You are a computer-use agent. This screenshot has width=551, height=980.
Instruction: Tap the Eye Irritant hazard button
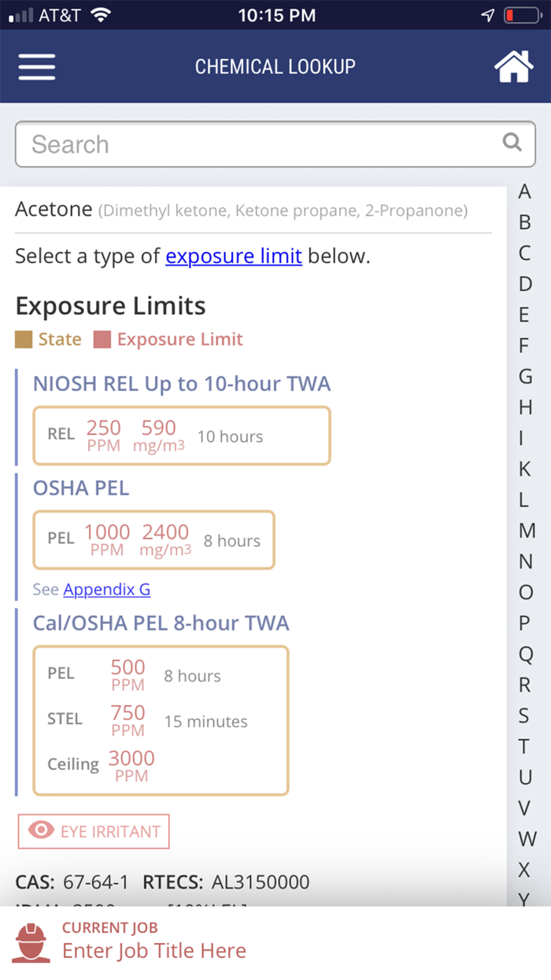[94, 831]
